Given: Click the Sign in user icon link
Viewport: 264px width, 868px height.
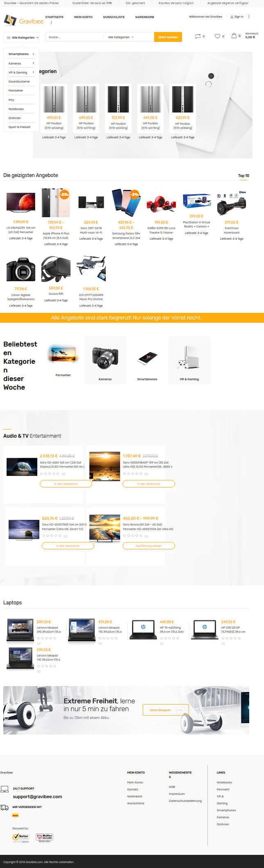Looking at the screenshot, I should click(237, 17).
